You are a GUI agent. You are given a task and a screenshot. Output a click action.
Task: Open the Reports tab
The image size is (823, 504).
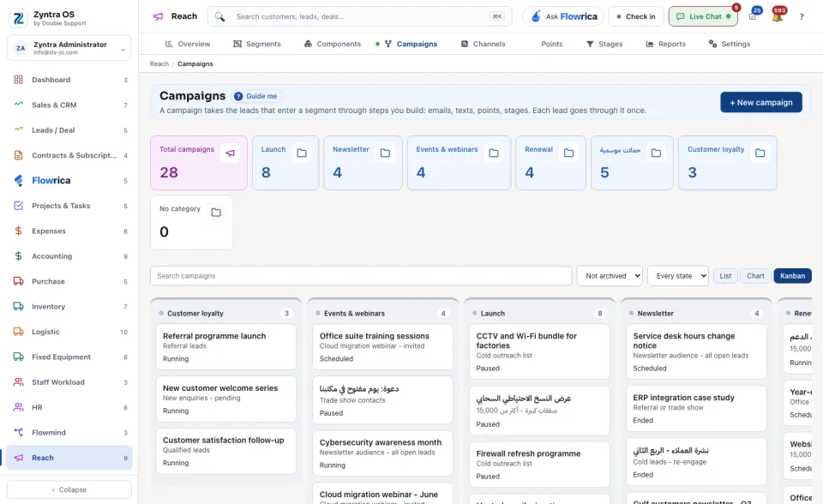click(x=665, y=44)
